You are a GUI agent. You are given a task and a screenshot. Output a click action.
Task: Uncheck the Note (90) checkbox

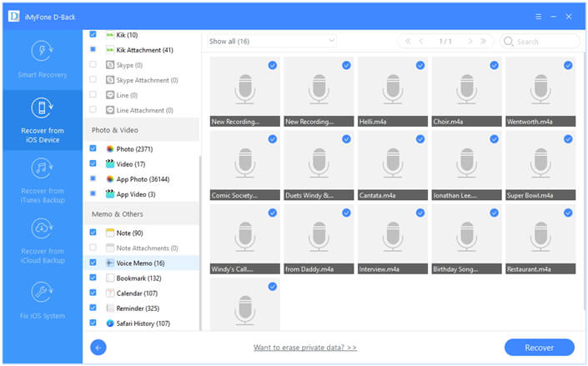coord(93,232)
